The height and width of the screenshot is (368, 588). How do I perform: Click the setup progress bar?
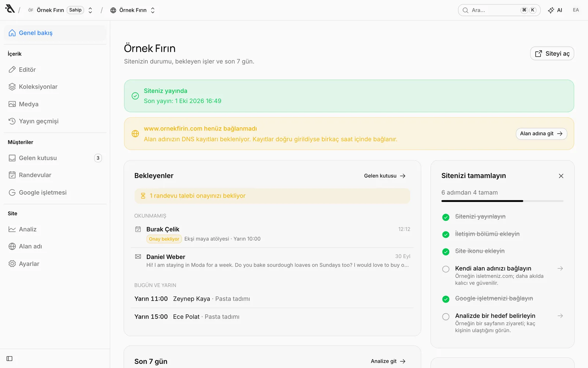point(502,201)
